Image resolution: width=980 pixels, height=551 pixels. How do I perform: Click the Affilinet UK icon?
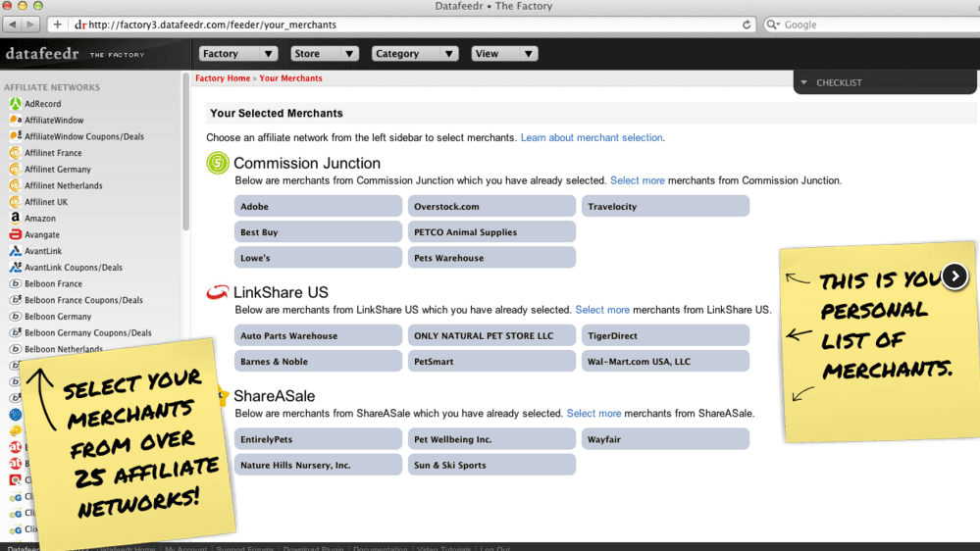coord(15,202)
